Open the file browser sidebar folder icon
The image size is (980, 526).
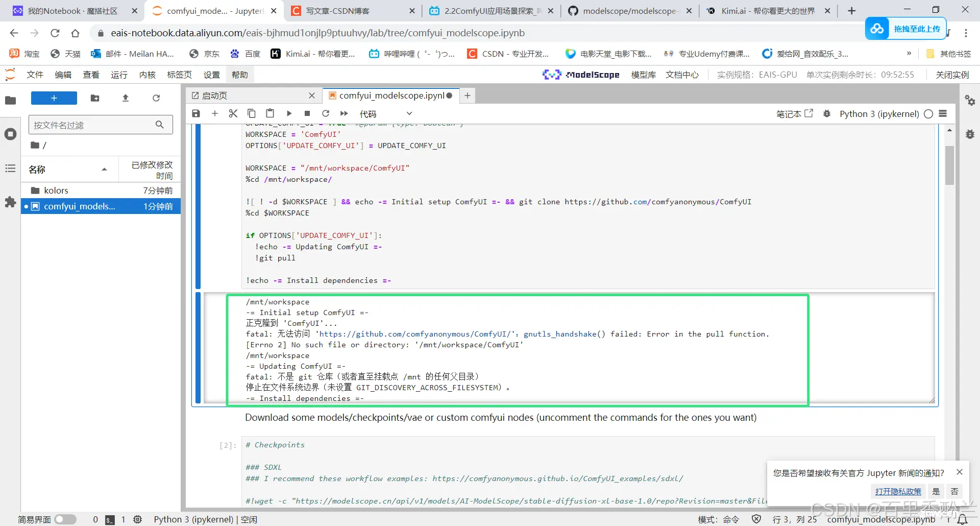10,100
